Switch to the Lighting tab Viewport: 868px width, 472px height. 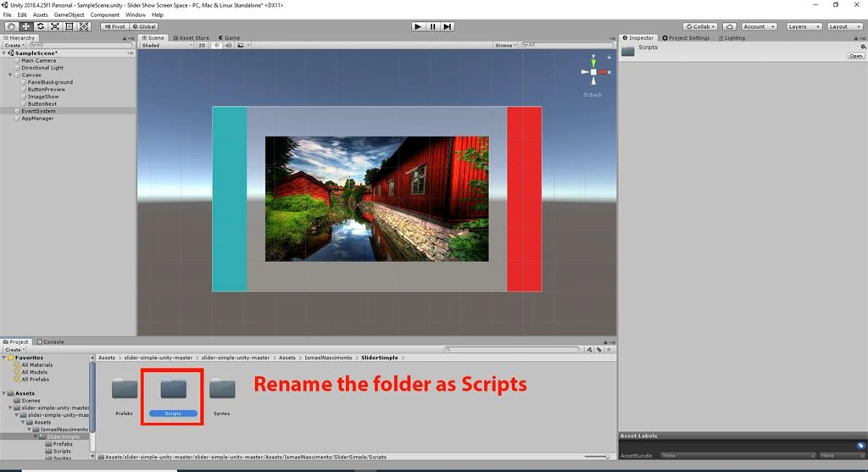(732, 37)
